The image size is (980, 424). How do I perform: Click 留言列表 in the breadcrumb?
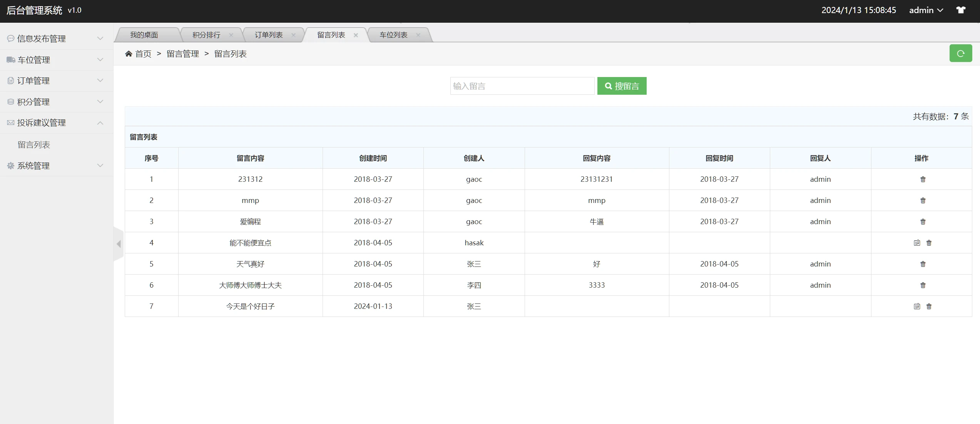tap(230, 54)
